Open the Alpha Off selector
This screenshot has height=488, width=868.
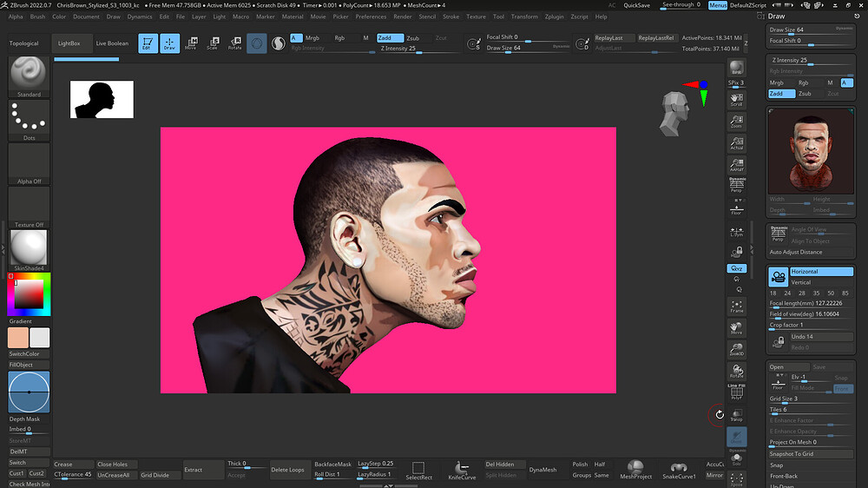(29, 163)
